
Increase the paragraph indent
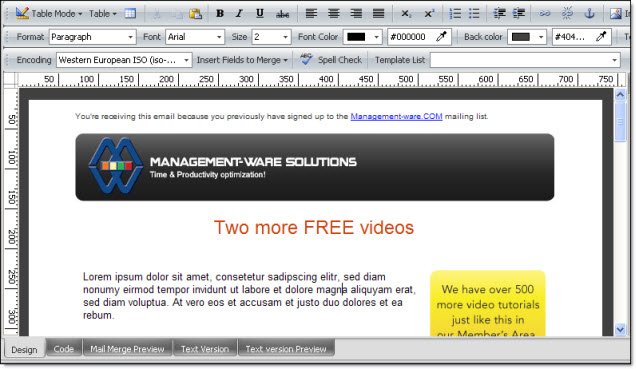pos(519,13)
